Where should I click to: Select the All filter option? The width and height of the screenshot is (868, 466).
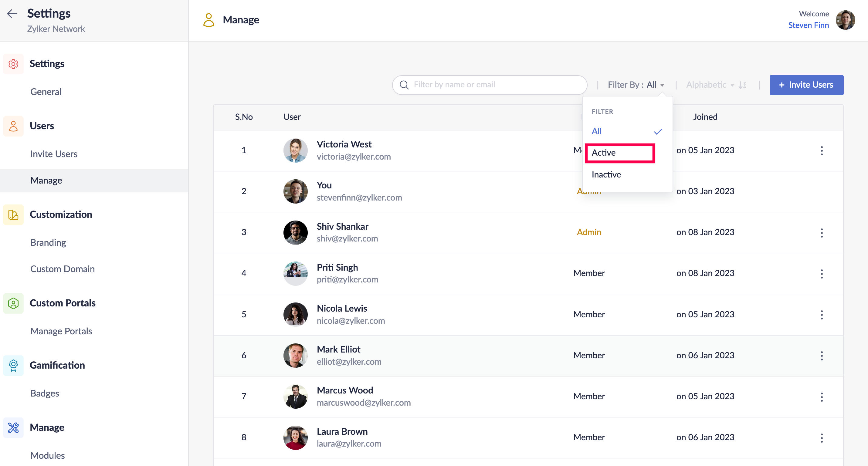596,131
